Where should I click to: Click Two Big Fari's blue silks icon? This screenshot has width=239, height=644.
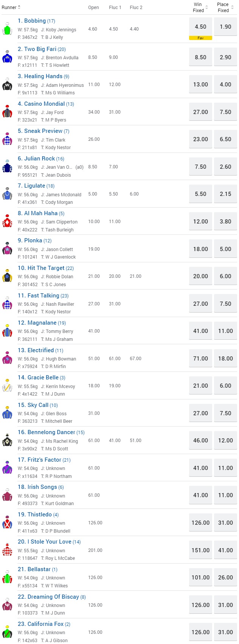point(7,57)
